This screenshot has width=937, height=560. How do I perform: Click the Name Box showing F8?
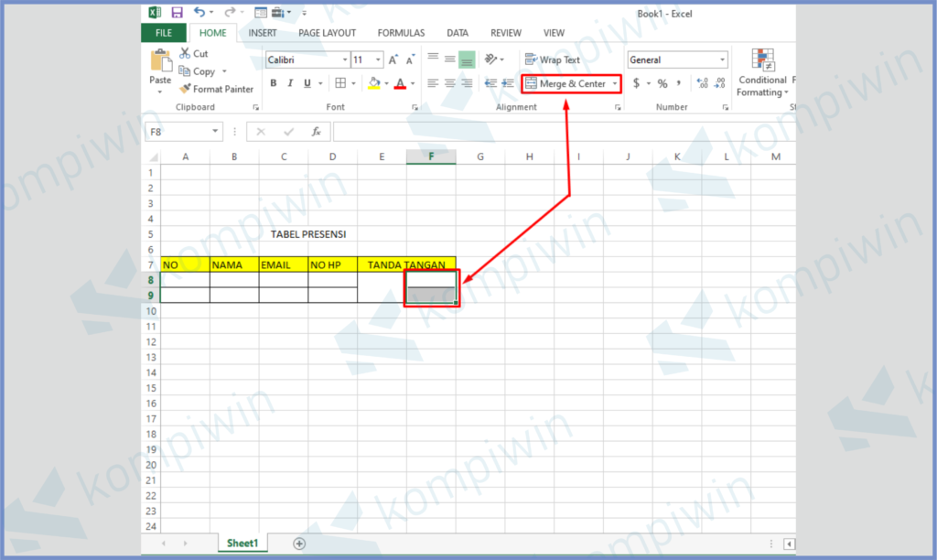click(178, 132)
